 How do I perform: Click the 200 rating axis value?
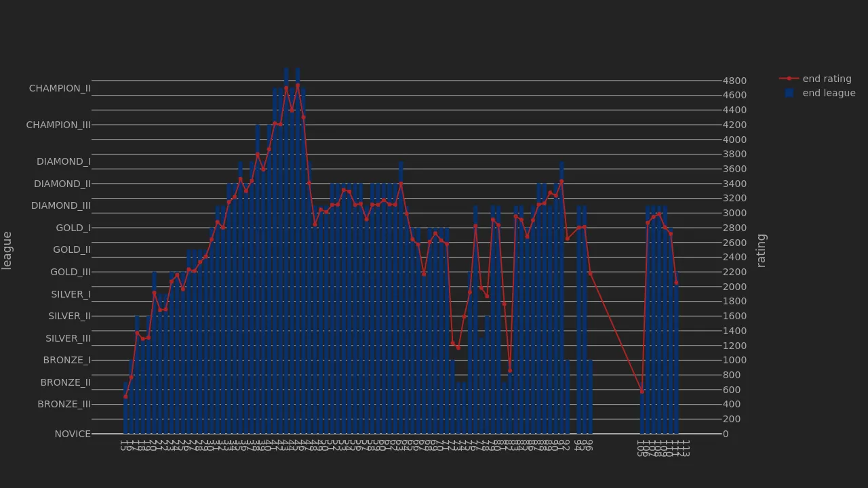(732, 419)
